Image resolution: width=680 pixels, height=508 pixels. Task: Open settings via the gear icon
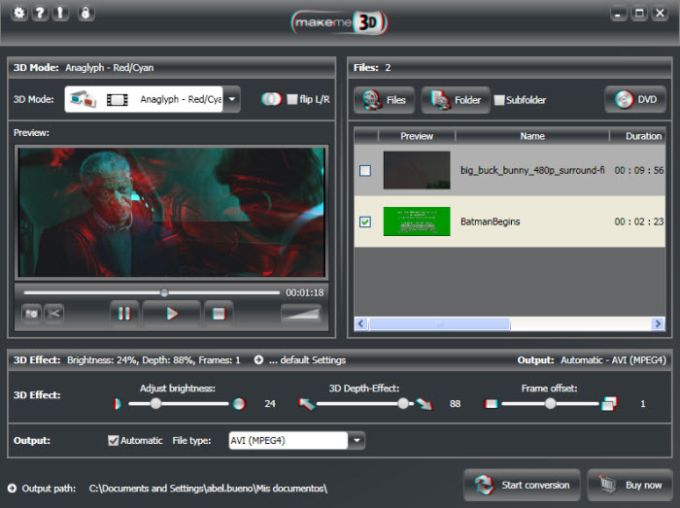[19, 13]
